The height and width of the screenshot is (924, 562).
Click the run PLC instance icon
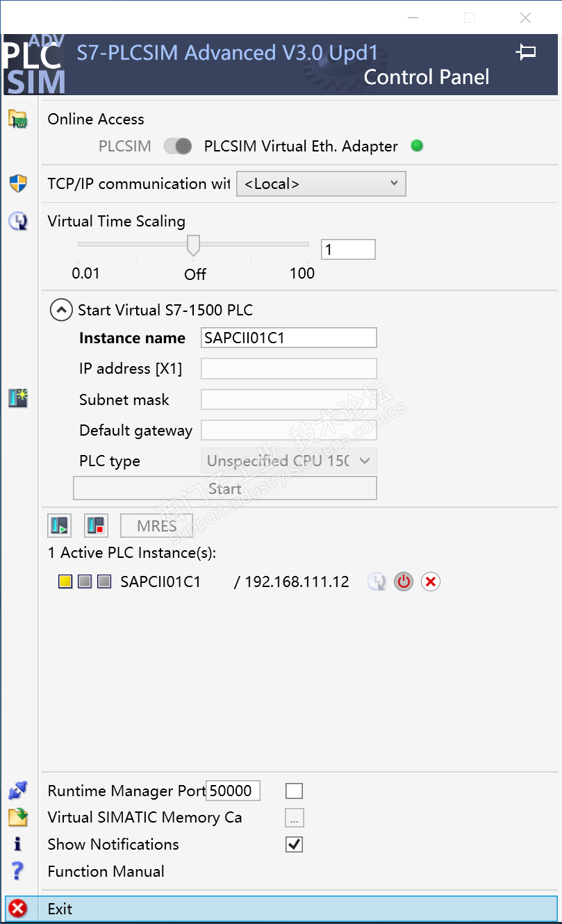point(60,525)
